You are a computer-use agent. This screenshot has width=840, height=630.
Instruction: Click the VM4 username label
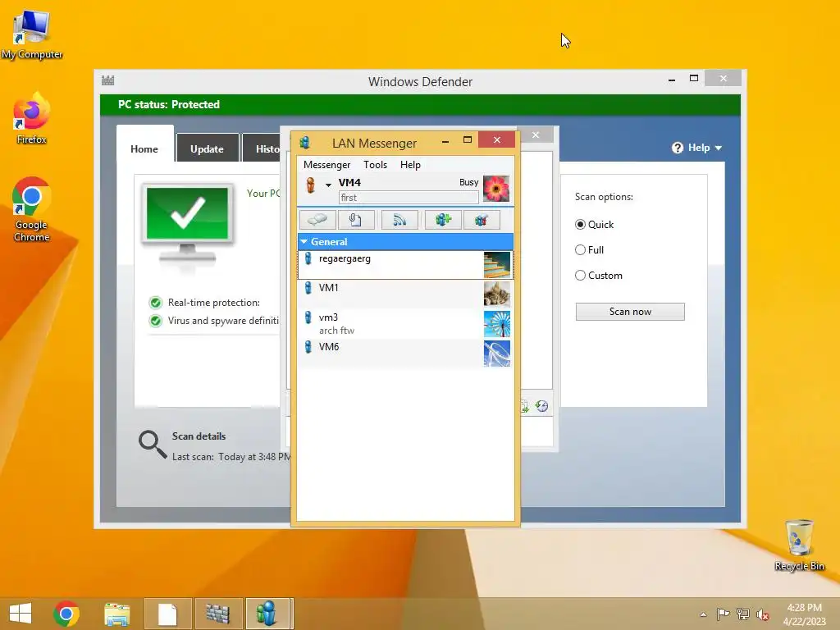pos(349,183)
